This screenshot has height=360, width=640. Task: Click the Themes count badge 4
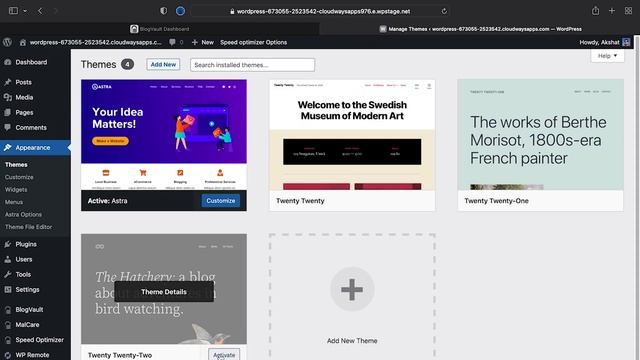[127, 64]
